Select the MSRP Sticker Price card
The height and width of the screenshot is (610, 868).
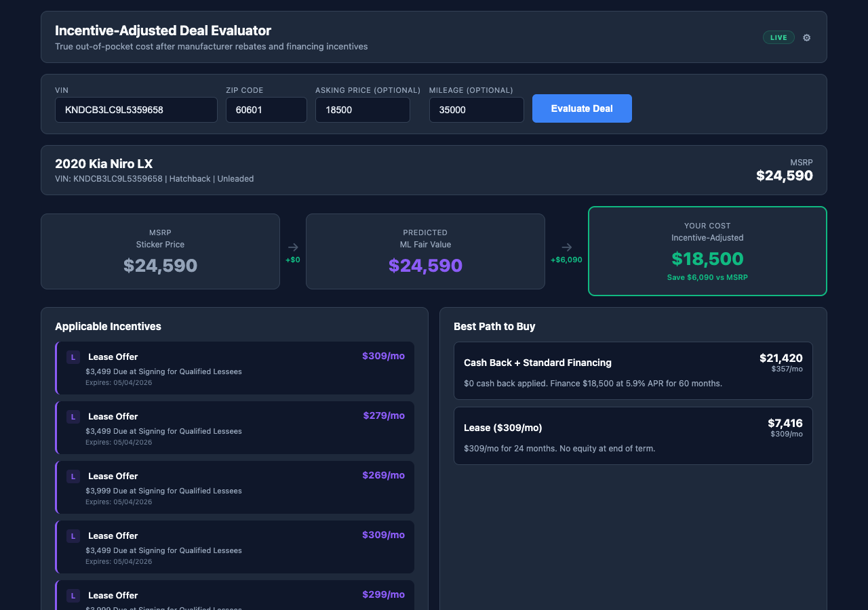[x=160, y=251]
